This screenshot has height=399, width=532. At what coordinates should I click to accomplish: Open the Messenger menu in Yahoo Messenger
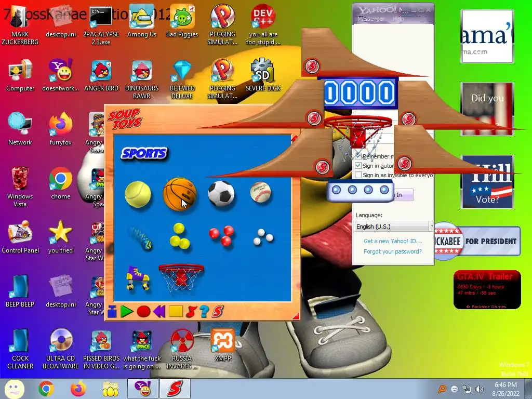(x=371, y=19)
